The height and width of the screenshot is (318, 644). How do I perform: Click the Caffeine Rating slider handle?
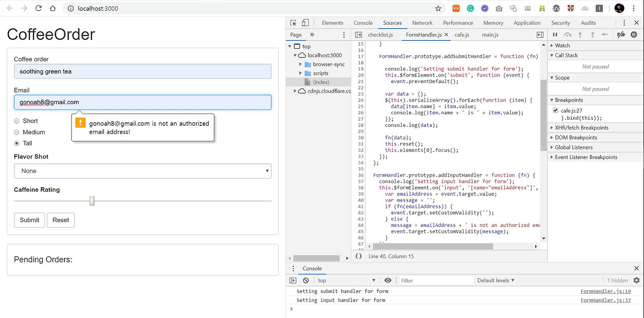[x=92, y=201]
